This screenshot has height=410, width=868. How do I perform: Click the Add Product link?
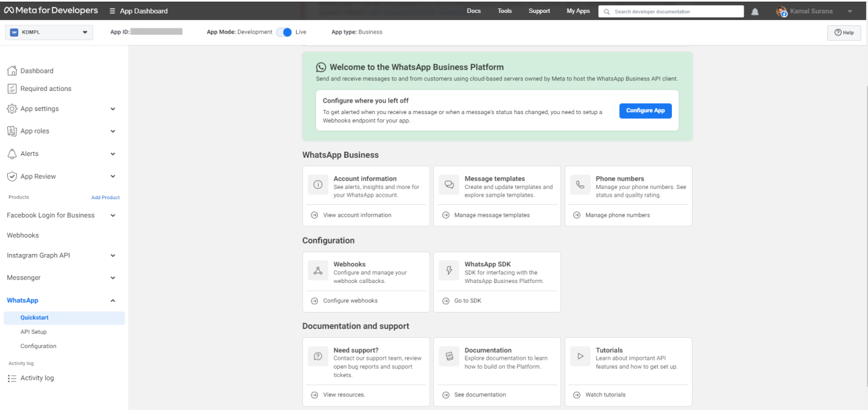point(106,197)
